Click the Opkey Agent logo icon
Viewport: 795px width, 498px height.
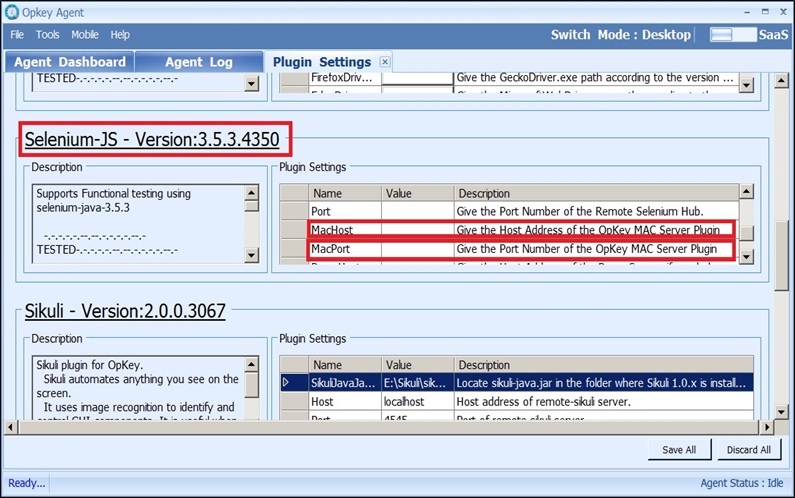(x=11, y=12)
